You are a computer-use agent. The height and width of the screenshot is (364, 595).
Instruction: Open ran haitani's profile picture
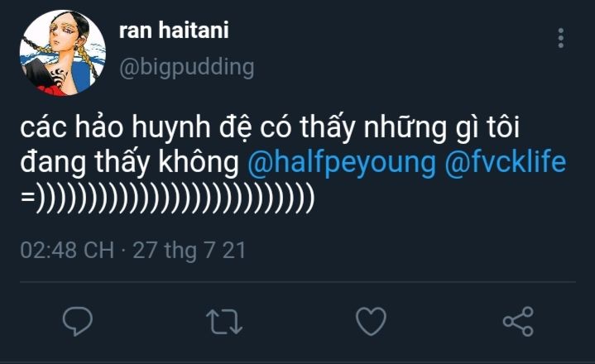point(63,53)
